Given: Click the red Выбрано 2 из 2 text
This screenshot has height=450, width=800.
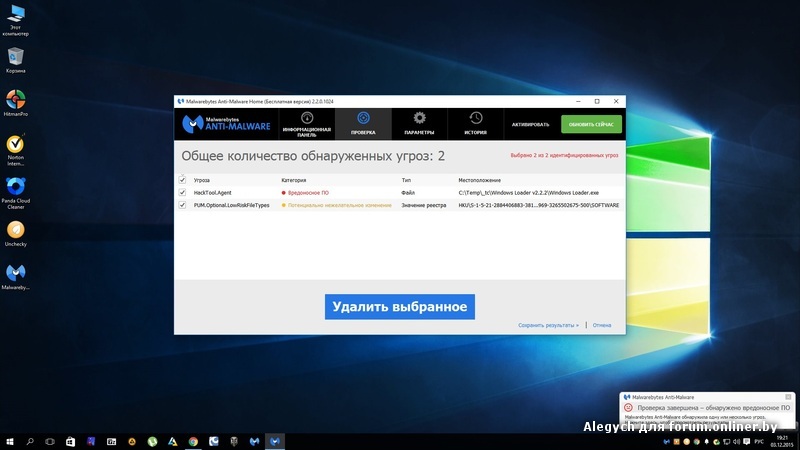Looking at the screenshot, I should point(564,155).
